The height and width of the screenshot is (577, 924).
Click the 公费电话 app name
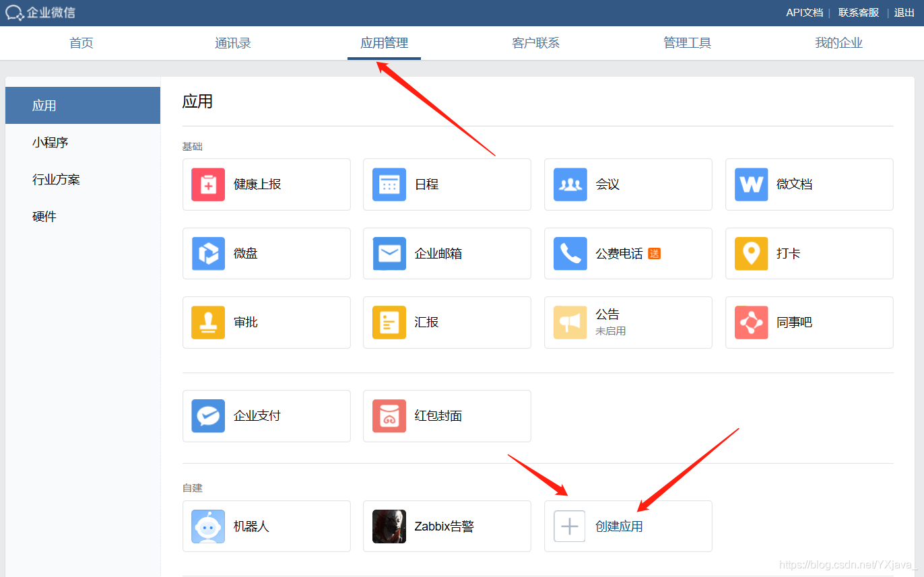tap(619, 254)
